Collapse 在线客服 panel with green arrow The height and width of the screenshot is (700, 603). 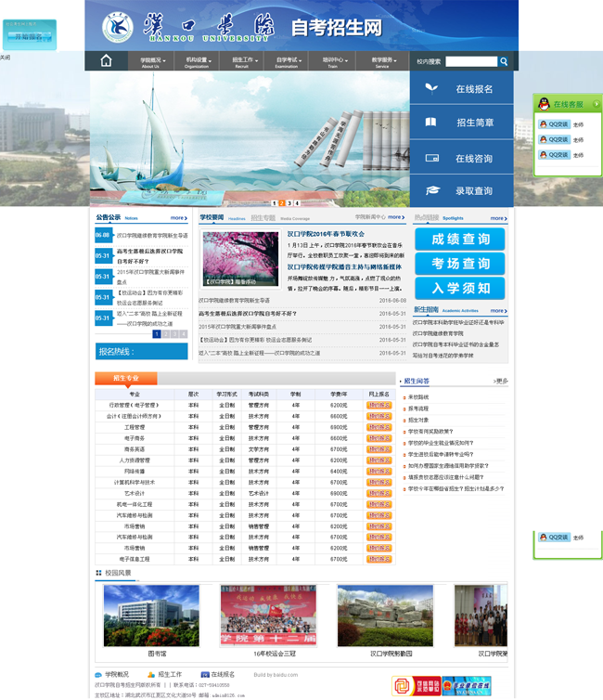coord(596,104)
